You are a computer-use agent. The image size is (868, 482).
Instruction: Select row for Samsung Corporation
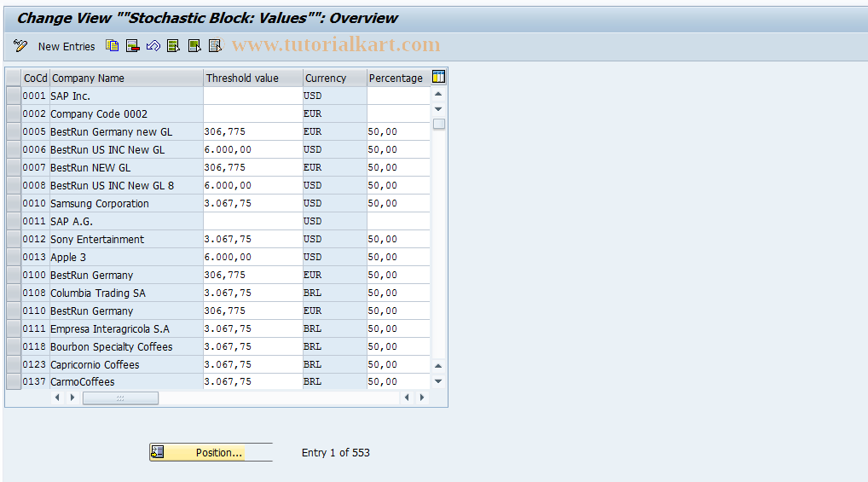(x=14, y=203)
